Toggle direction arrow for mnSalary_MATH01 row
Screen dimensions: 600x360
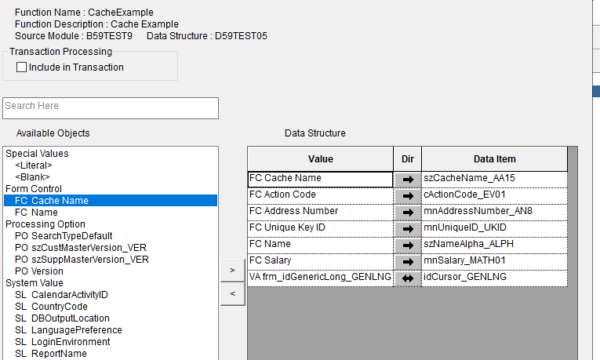408,262
